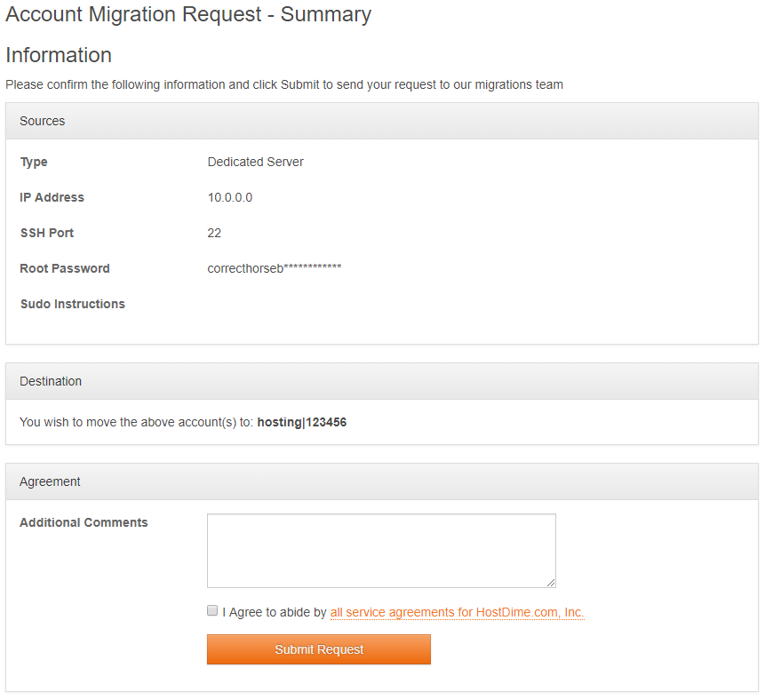
Task: Click the Additional Comments label
Action: 84,522
